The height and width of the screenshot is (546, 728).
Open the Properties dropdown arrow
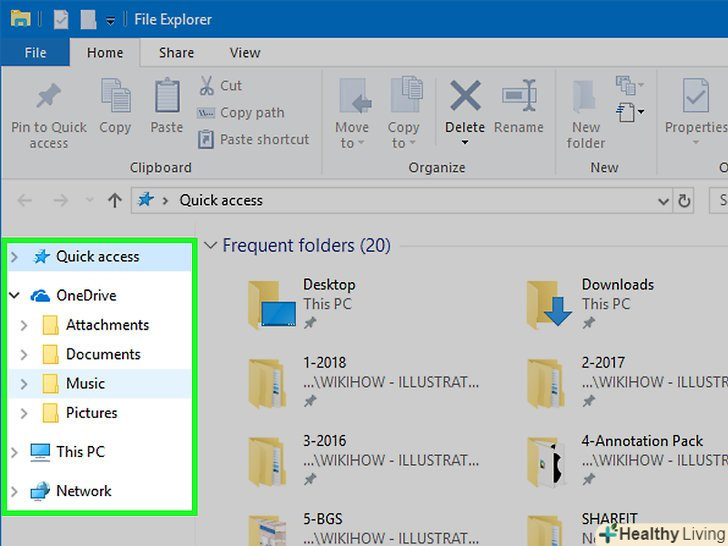[696, 143]
